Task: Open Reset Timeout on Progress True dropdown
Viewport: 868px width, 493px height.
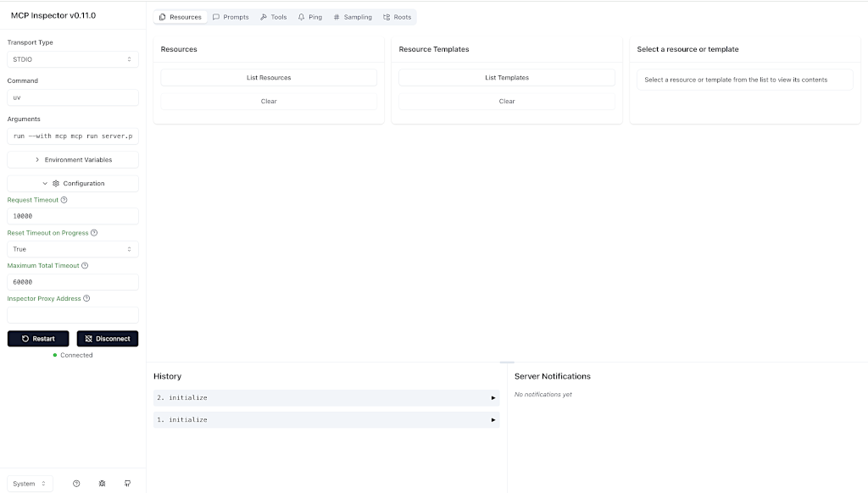Action: [x=73, y=249]
